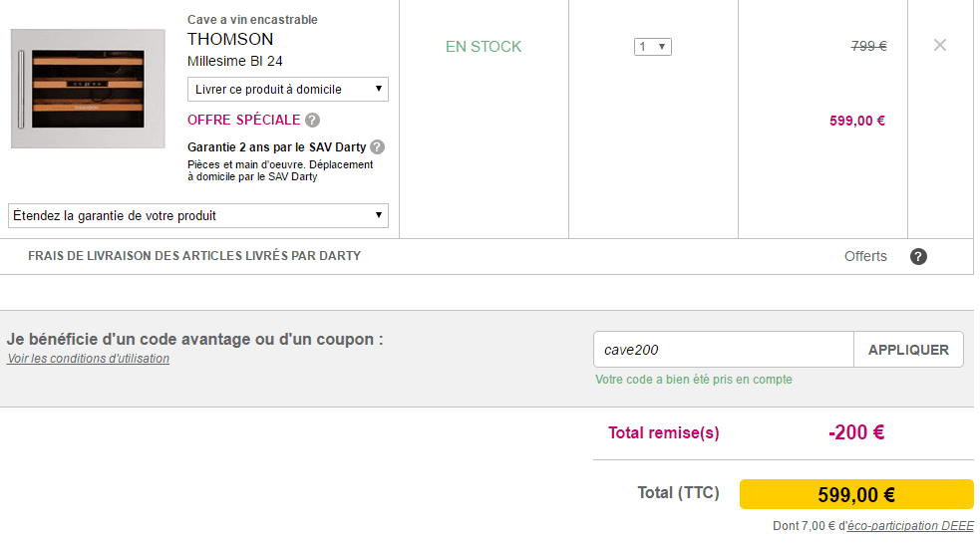
Task: Click the discounted 599,00 € item price
Action: point(856,122)
